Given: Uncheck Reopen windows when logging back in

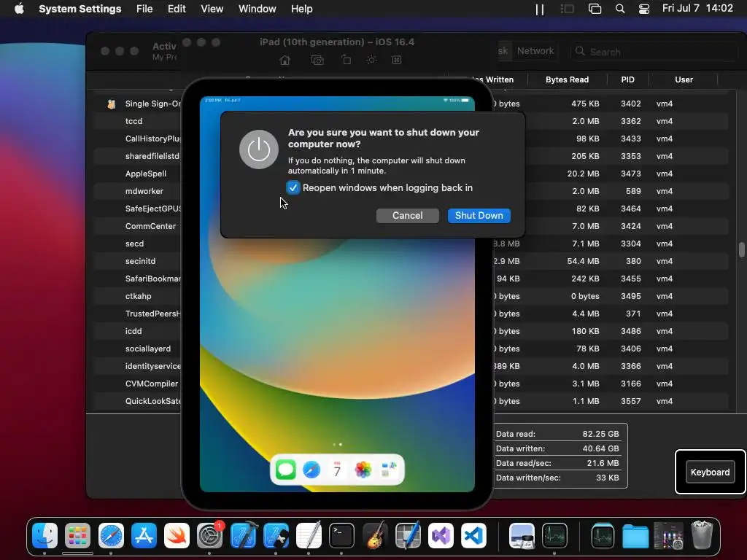Looking at the screenshot, I should (x=293, y=187).
